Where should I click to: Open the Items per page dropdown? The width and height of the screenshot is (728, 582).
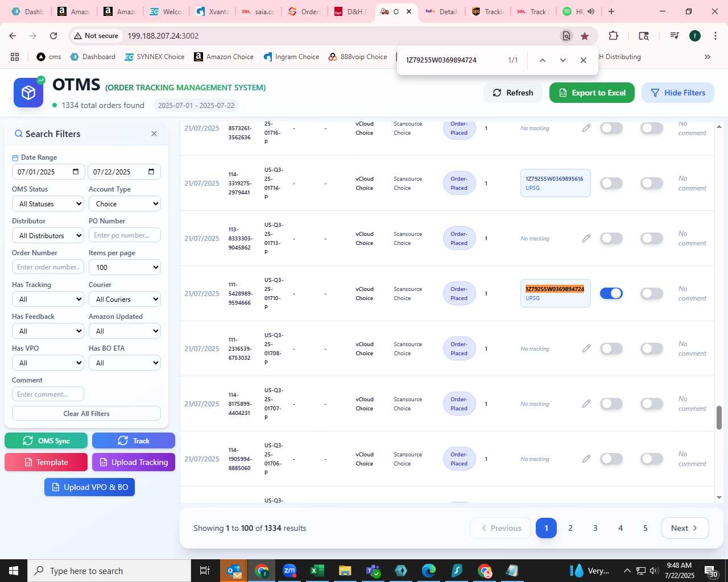(x=125, y=267)
